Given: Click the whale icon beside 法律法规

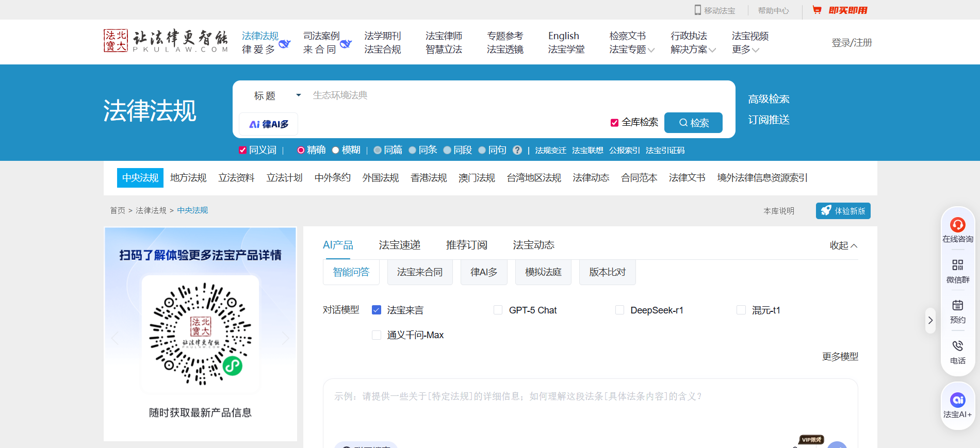Looking at the screenshot, I should 285,44.
